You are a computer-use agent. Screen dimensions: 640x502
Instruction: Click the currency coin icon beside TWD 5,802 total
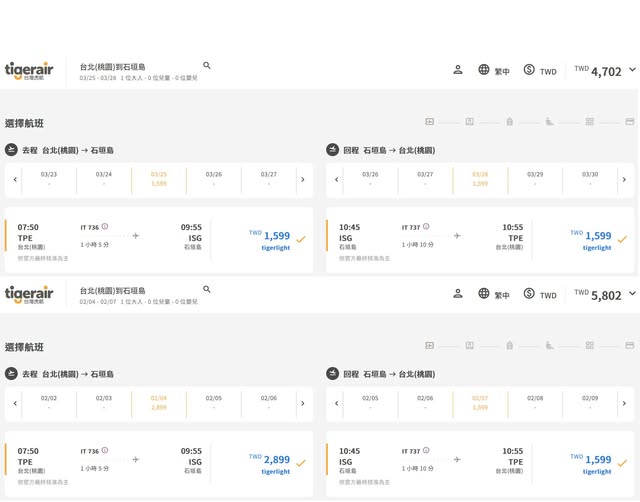(529, 294)
